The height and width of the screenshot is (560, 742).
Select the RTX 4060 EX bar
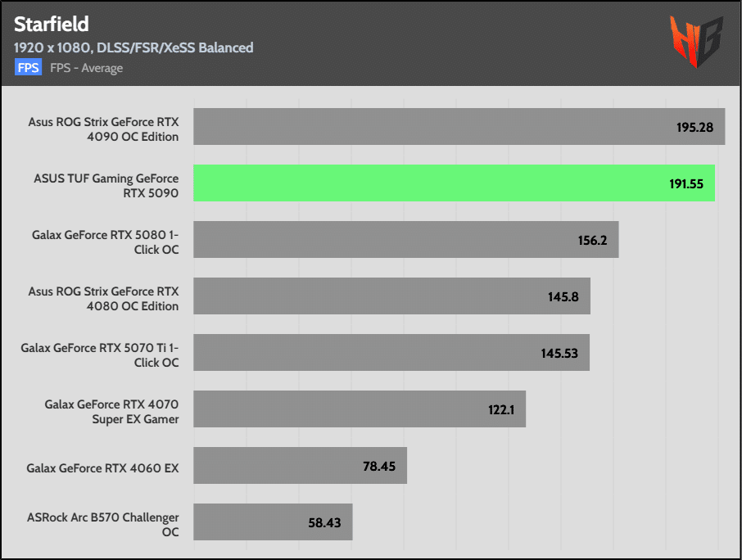pyautogui.click(x=300, y=465)
